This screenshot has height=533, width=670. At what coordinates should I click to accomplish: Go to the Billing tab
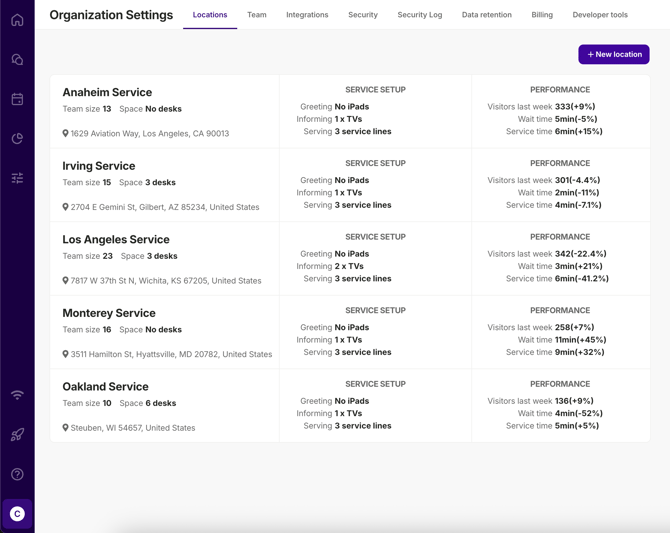(x=542, y=15)
